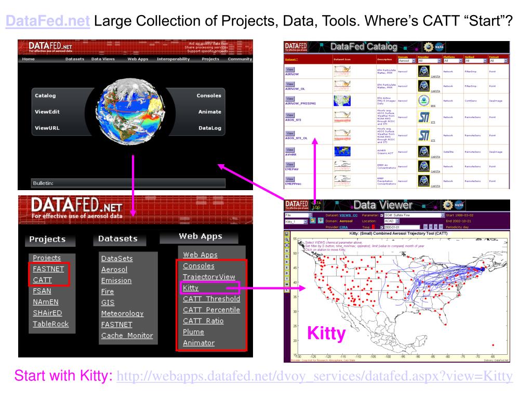Open the File dropdown in Data Viewer
532x399 pixels.
[298, 215]
